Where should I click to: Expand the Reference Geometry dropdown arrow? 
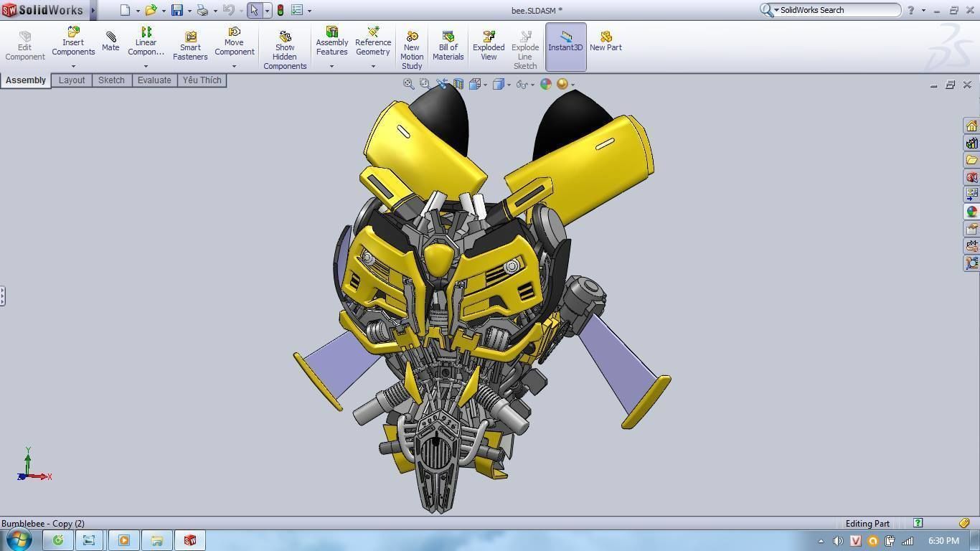373,67
